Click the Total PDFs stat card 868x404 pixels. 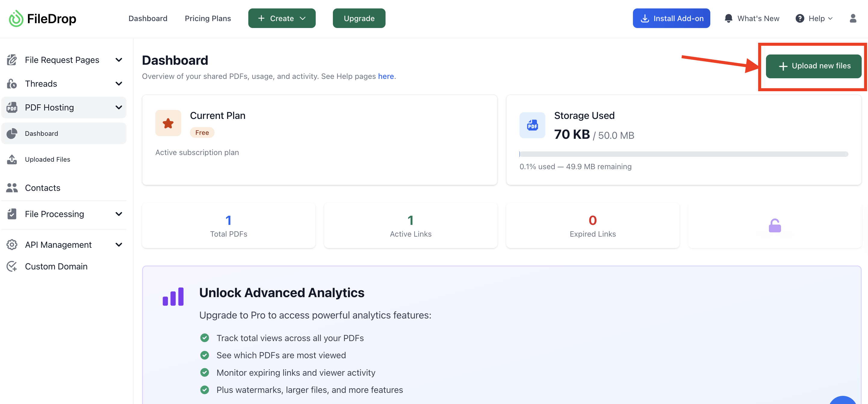coord(228,225)
